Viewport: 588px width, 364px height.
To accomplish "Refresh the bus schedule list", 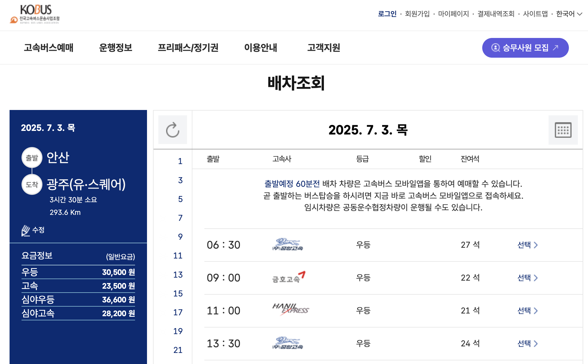I will (x=172, y=130).
